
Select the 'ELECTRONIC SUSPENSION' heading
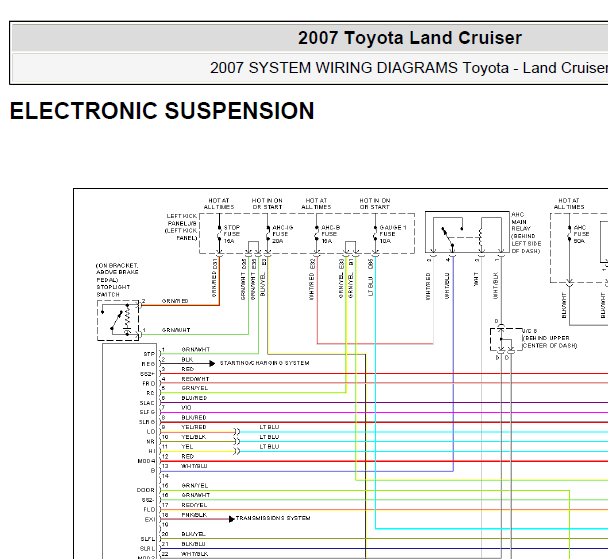[x=162, y=110]
